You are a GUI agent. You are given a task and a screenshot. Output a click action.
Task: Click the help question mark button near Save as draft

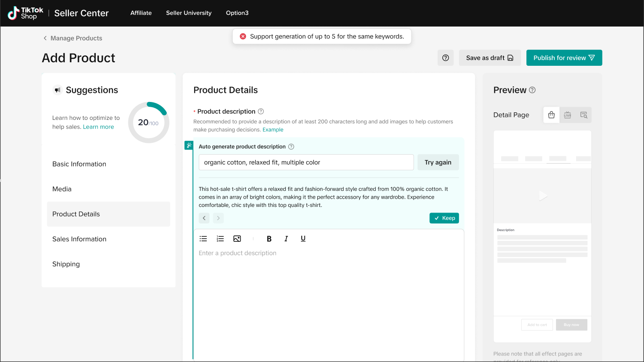(445, 58)
